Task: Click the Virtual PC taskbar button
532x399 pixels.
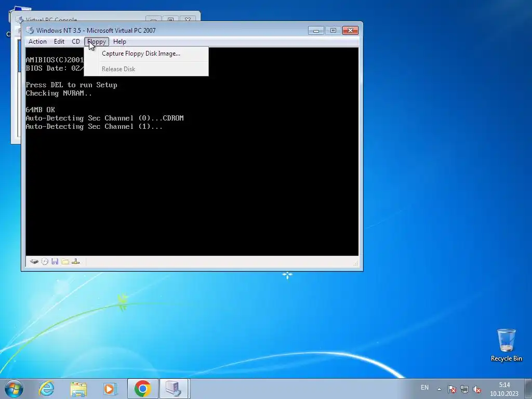Action: click(174, 389)
